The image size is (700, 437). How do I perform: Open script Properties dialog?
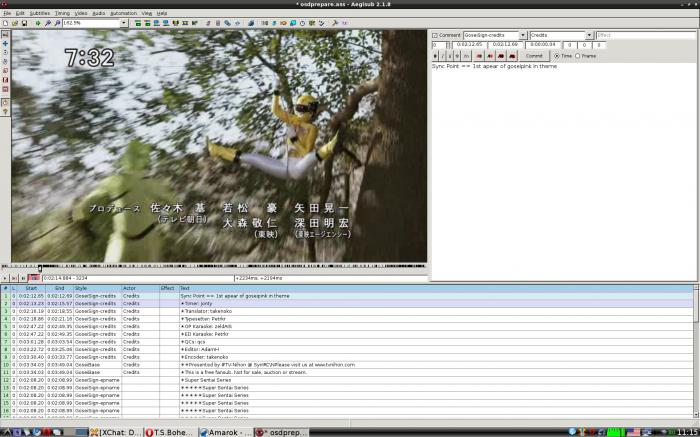218,23
